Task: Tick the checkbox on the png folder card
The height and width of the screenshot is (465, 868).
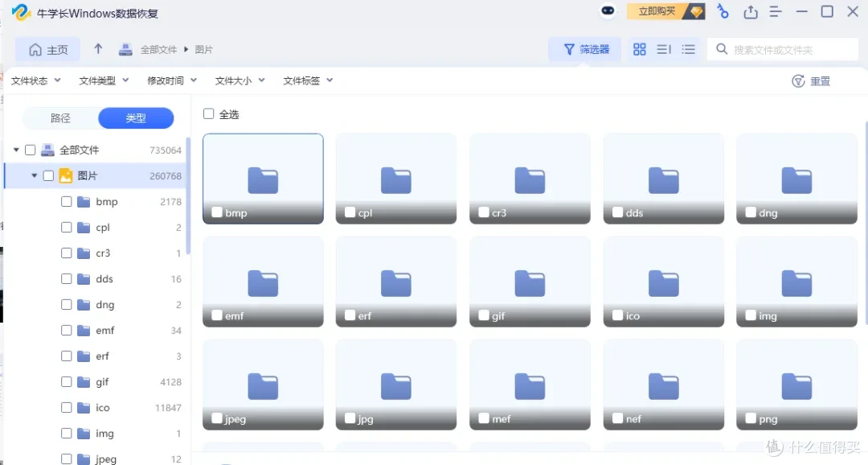Action: coord(751,418)
